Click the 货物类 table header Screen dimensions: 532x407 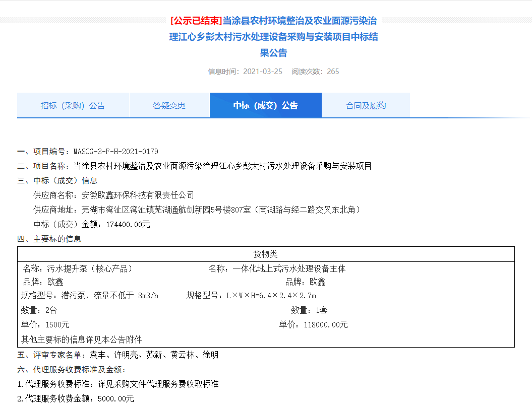click(x=265, y=254)
